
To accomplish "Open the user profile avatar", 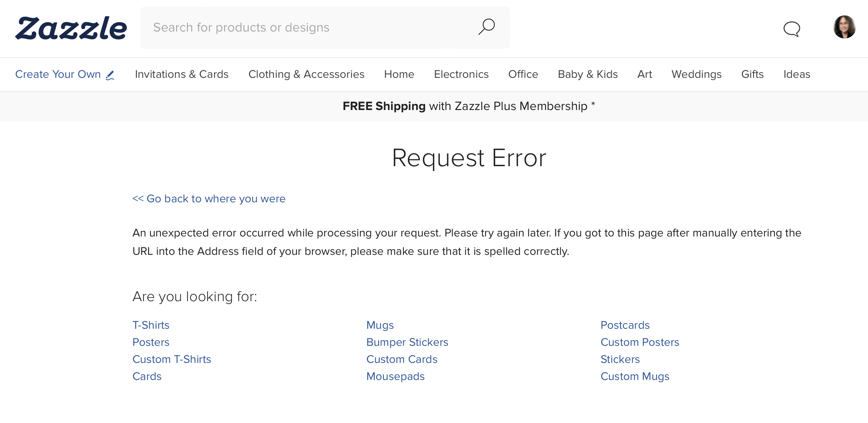I will click(x=844, y=27).
